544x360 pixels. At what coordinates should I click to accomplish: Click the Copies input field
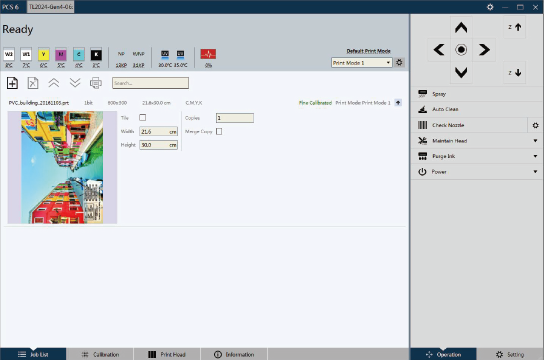[235, 118]
